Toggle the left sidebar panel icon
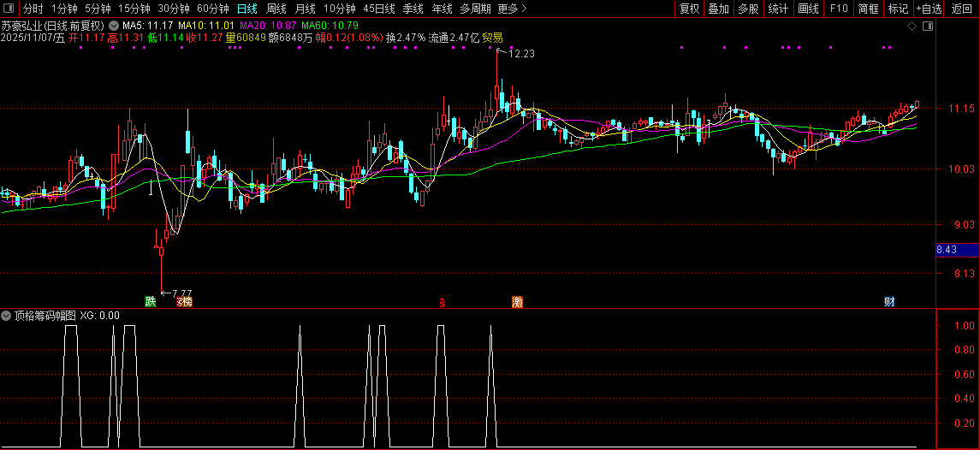The height and width of the screenshot is (450, 980). tap(9, 9)
